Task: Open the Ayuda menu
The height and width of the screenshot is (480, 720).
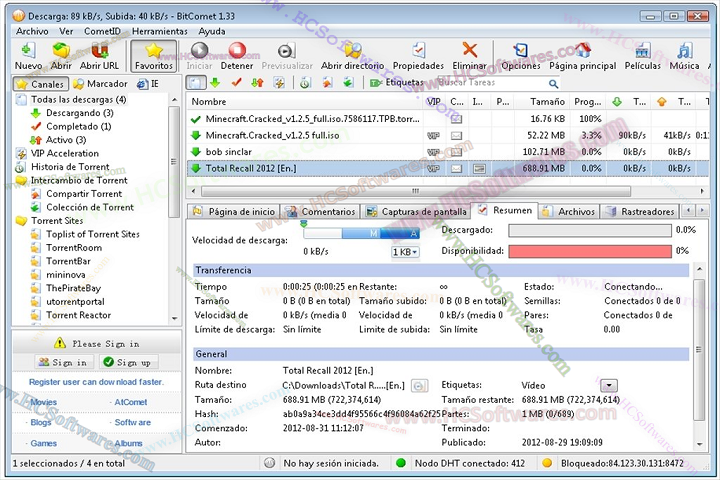Action: tap(212, 31)
